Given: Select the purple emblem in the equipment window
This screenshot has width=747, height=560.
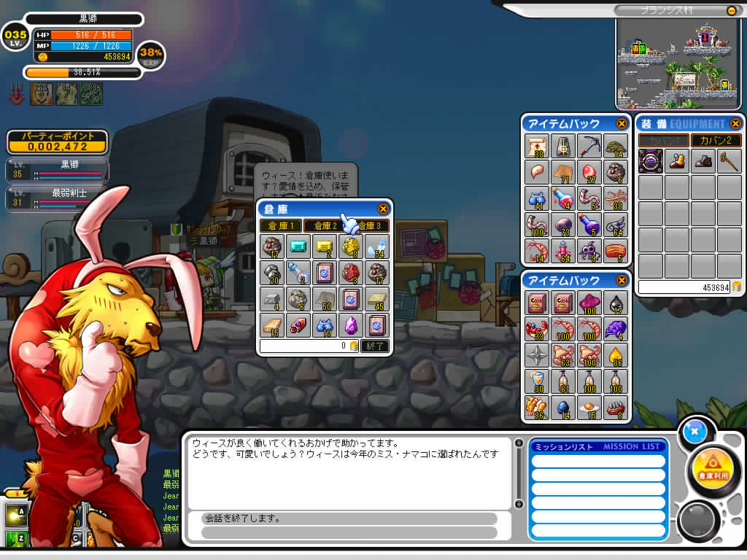Looking at the screenshot, I should [650, 161].
